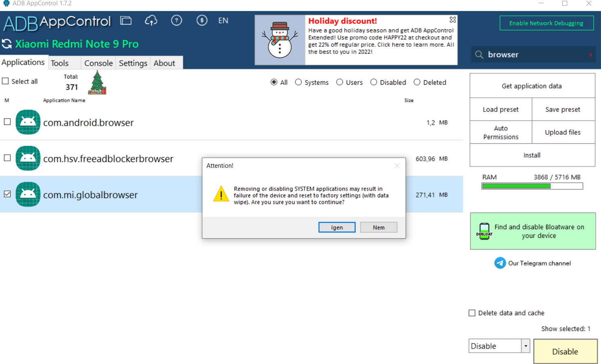The height and width of the screenshot is (364, 601).
Task: Cancel the warning with Nem button
Action: click(379, 227)
